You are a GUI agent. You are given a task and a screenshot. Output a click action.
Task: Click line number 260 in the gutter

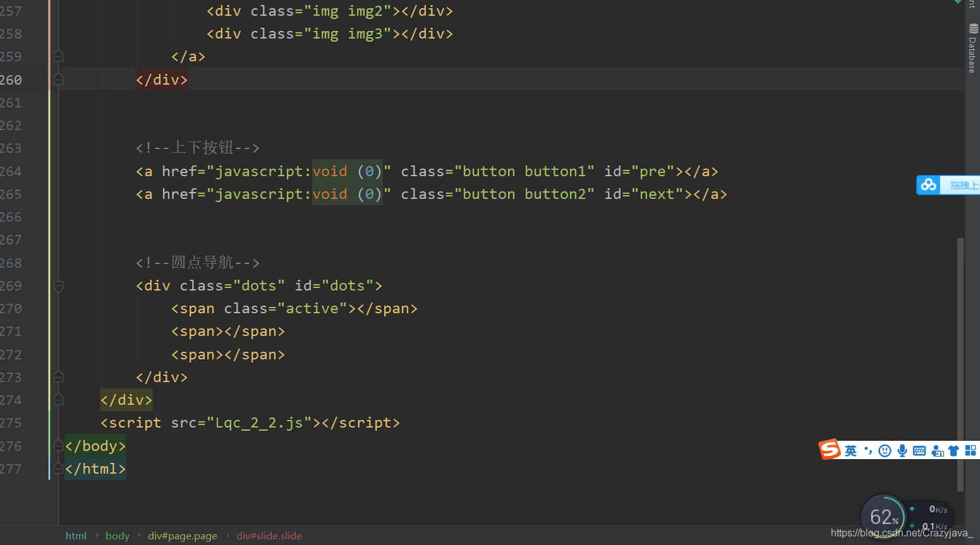pos(11,80)
